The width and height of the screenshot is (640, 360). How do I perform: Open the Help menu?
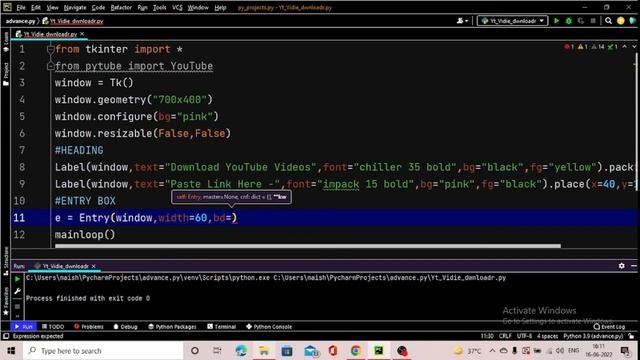[220, 7]
